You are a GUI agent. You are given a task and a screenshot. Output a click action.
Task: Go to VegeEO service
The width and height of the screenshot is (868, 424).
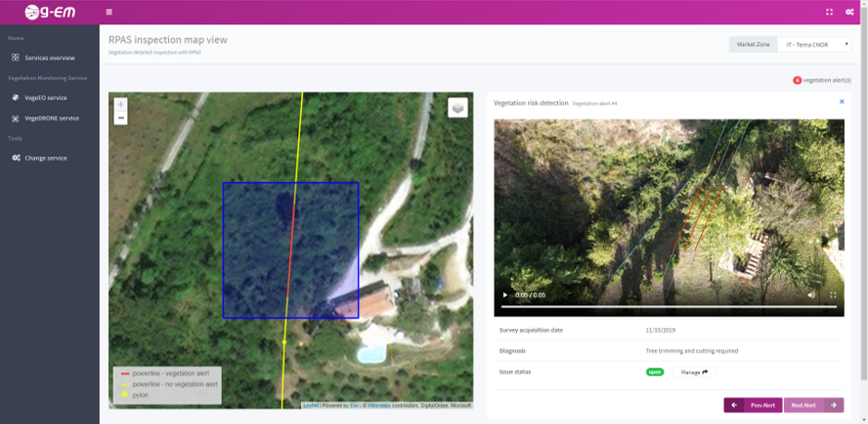(x=45, y=97)
